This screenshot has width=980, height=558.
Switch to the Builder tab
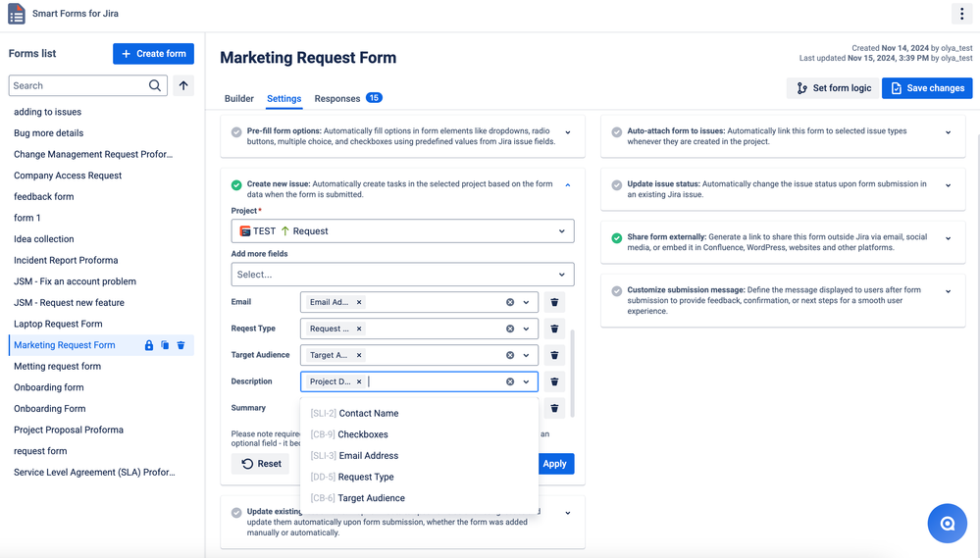(238, 99)
